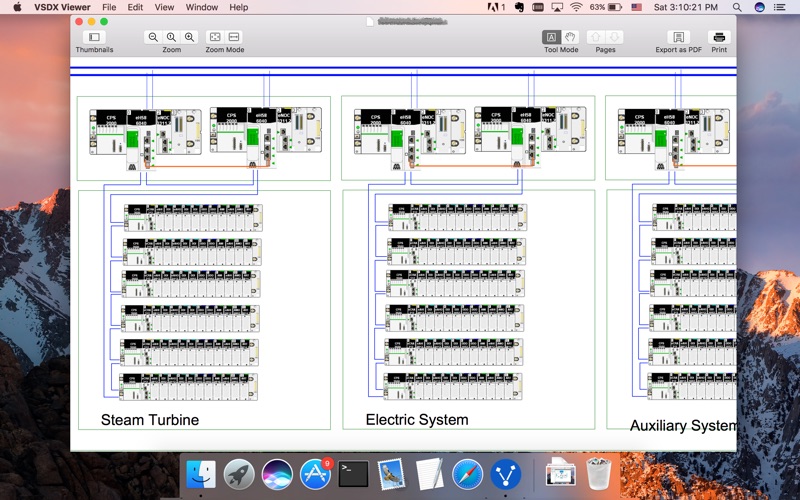Viewport: 800px width, 500px height.
Task: Open VSDX Viewer icon in the Dock
Action: pos(506,474)
